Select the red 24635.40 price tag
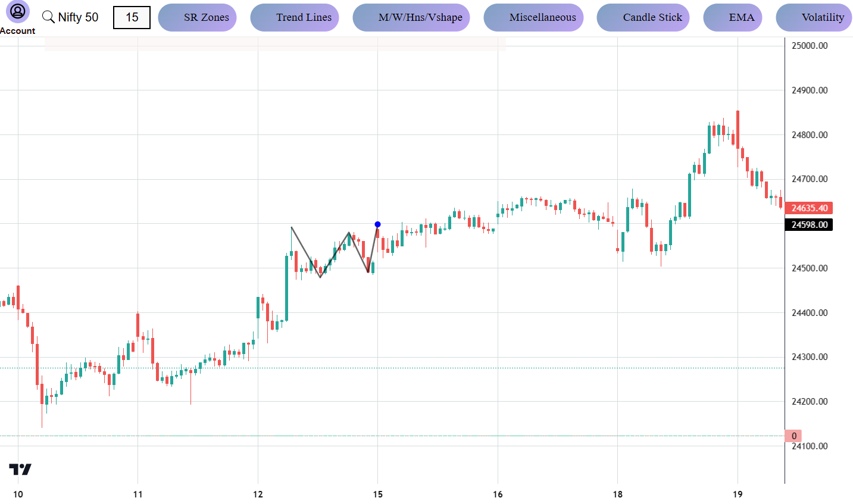The height and width of the screenshot is (504, 853). pyautogui.click(x=808, y=208)
